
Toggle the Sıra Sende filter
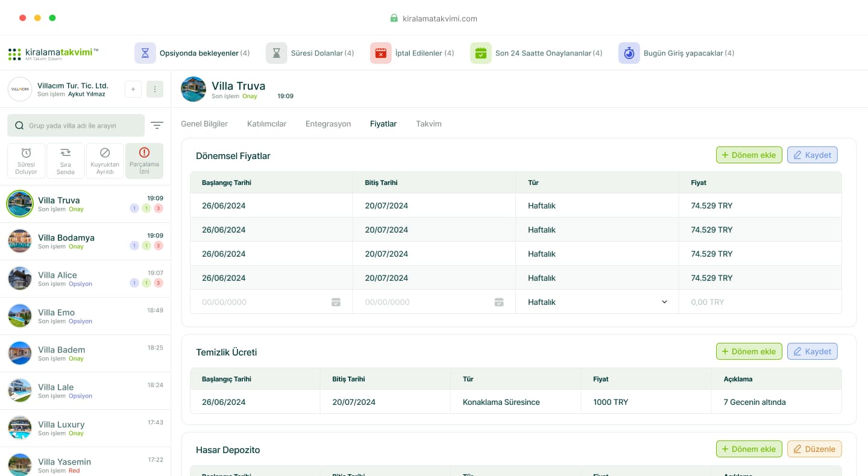(66, 161)
